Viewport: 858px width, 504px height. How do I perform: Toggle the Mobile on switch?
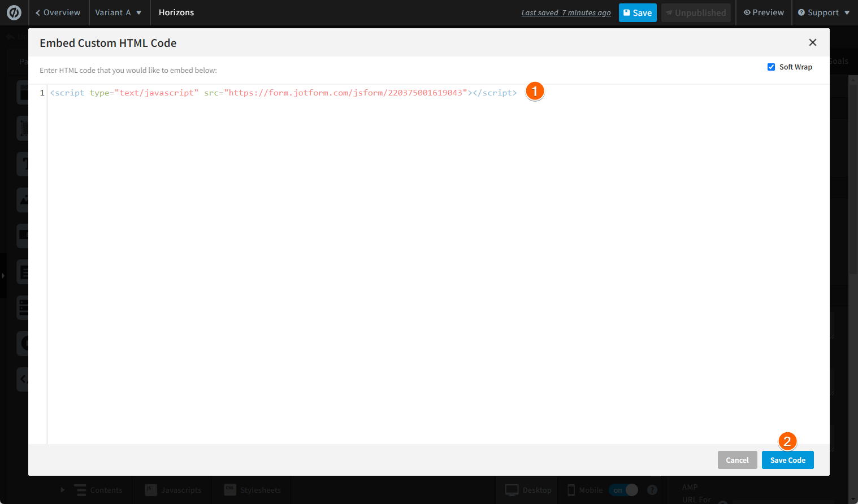coord(623,490)
